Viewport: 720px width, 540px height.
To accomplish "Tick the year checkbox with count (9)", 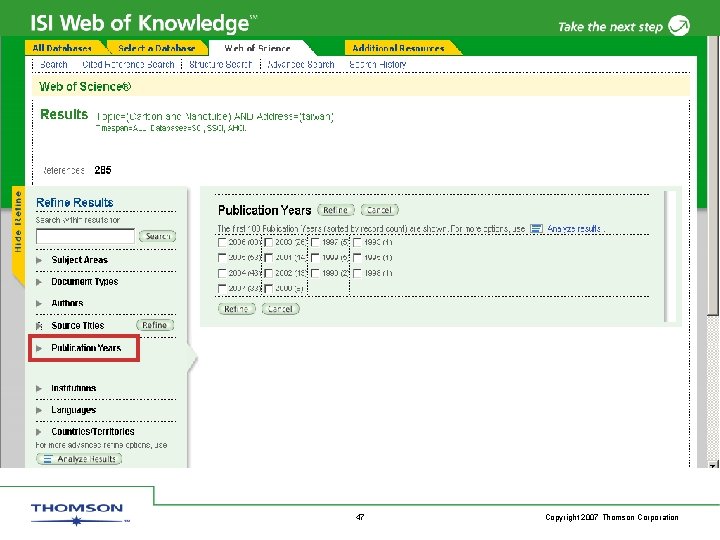I will click(x=269, y=288).
